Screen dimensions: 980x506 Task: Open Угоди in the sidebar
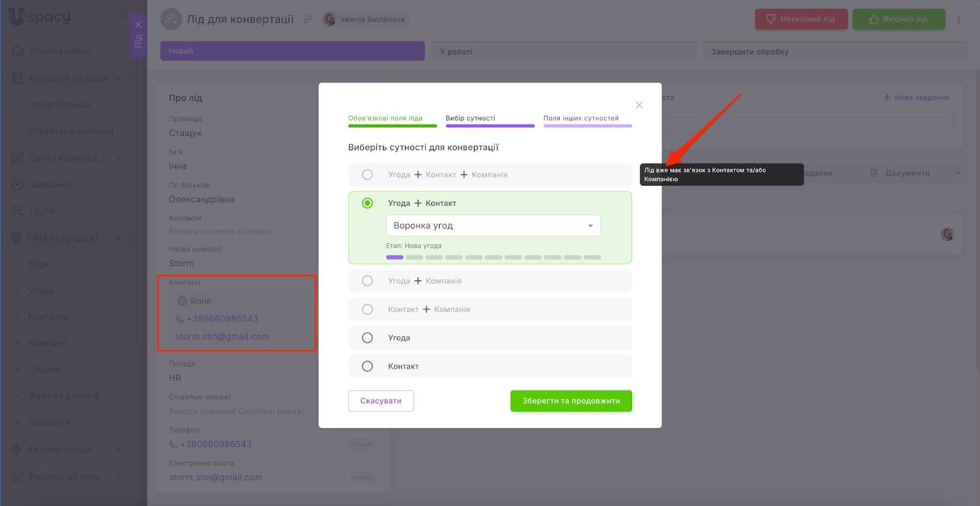[40, 291]
